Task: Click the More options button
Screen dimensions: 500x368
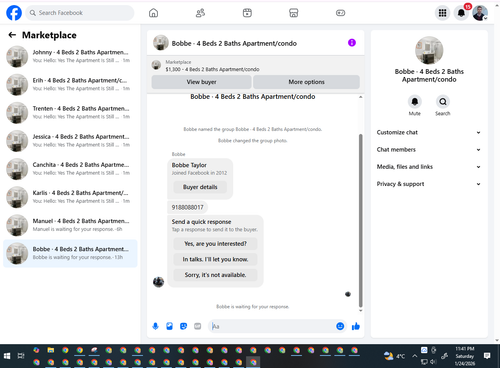Action: [306, 82]
